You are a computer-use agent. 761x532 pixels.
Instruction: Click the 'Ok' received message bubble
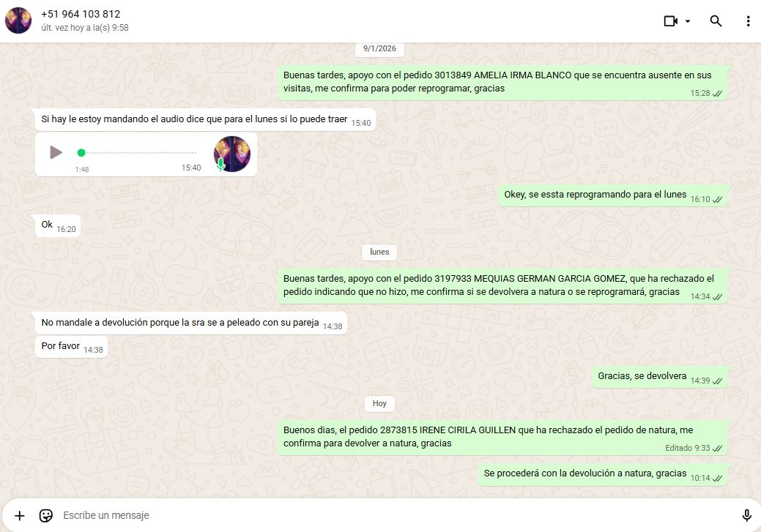pyautogui.click(x=47, y=225)
